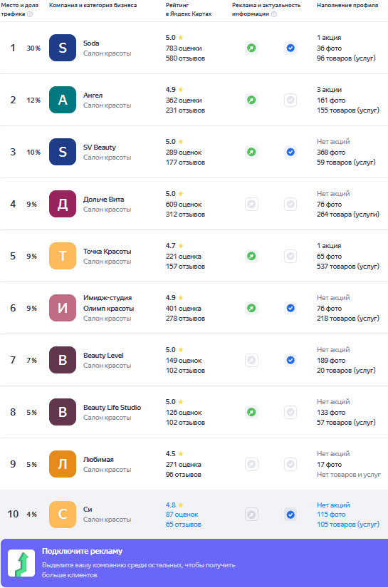This screenshot has width=388, height=588.
Task: Click the blue verified checkmark for Beauty Level
Action: (290, 360)
